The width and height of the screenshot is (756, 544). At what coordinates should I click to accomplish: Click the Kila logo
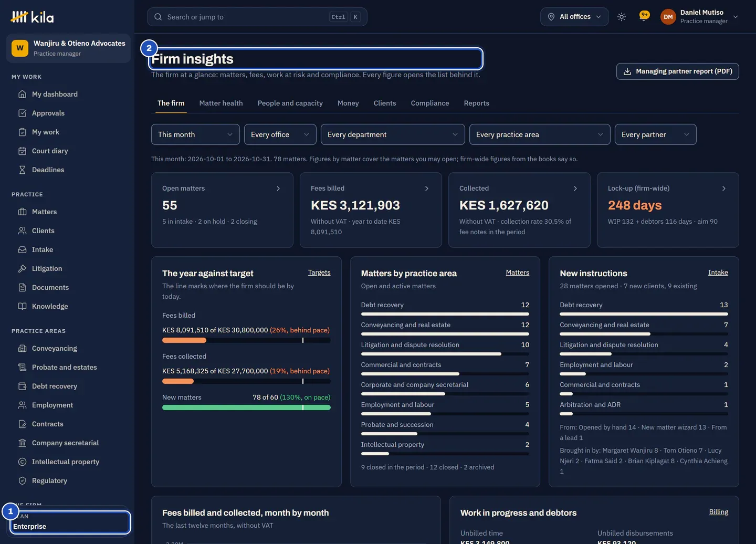click(33, 17)
